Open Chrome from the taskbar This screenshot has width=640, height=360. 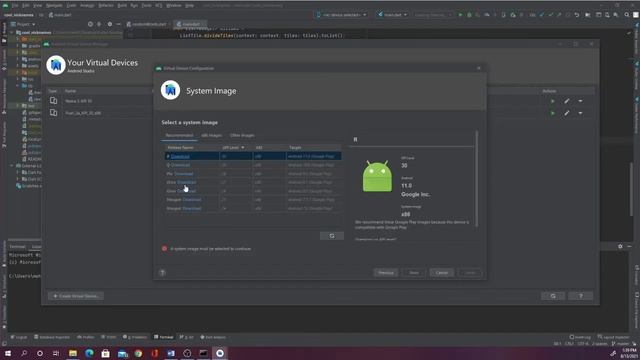(138, 353)
